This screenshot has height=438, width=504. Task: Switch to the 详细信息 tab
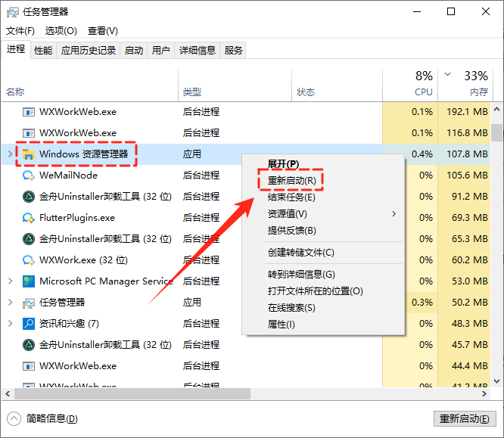pyautogui.click(x=198, y=51)
